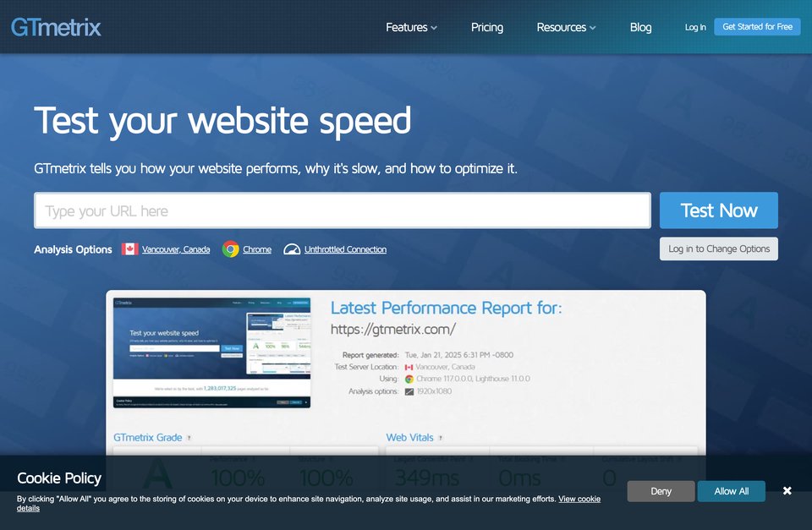Click the report screenshot thumbnail
Screen dimensions: 812x530
click(x=211, y=353)
